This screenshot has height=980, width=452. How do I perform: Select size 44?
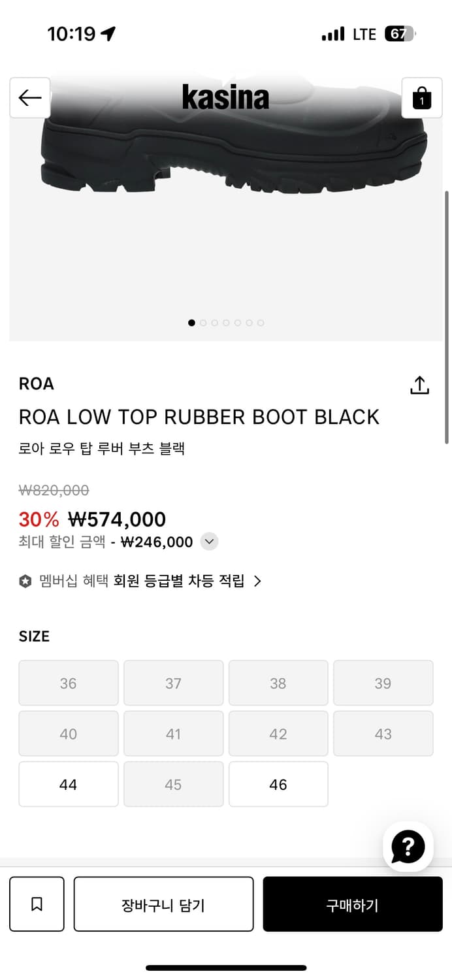[x=69, y=784]
